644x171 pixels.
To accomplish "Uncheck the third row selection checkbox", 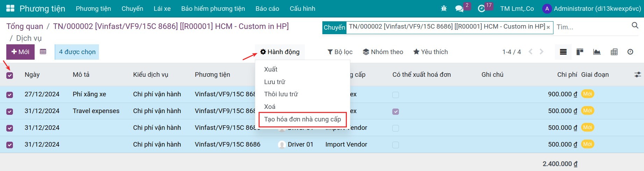I will coord(10,128).
